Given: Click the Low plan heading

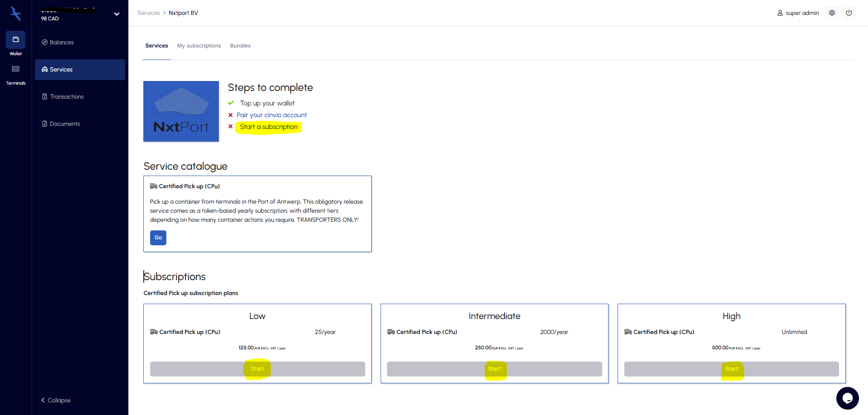Looking at the screenshot, I should tap(257, 316).
